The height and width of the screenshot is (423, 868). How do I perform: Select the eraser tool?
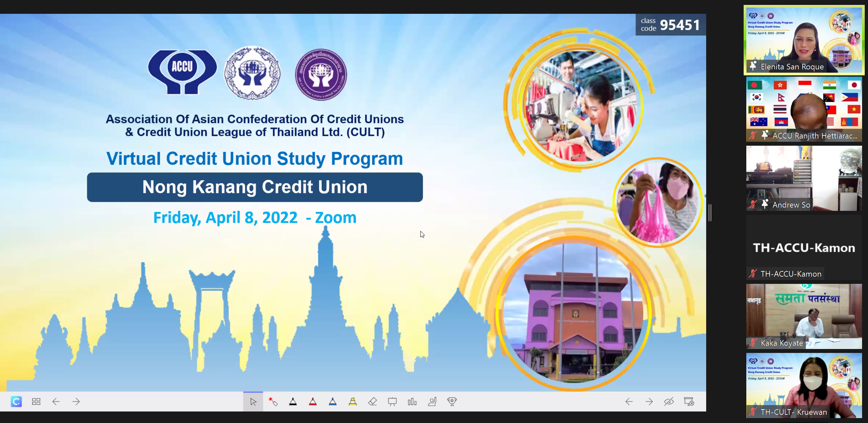(x=372, y=401)
